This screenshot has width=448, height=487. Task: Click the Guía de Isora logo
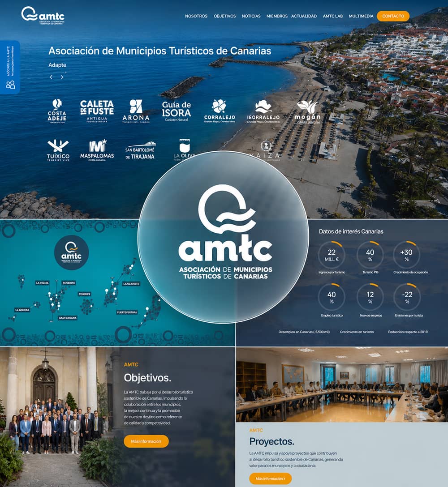point(176,111)
